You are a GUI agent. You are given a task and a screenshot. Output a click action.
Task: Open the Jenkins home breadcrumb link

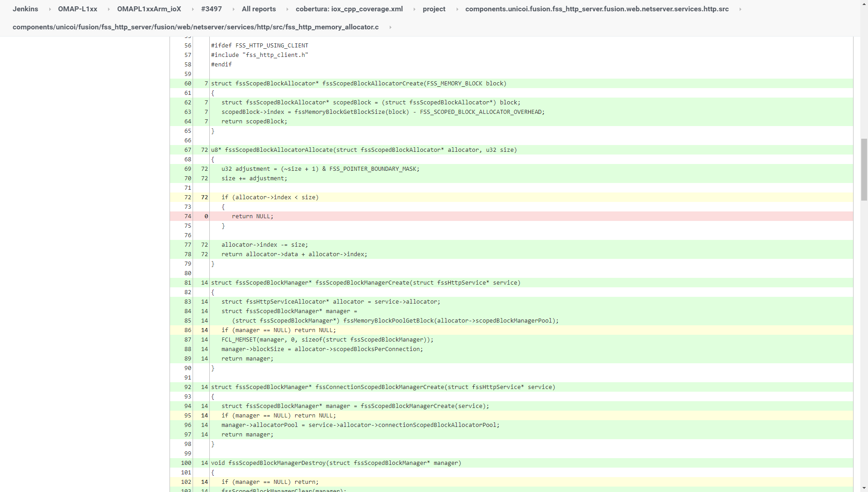(25, 9)
